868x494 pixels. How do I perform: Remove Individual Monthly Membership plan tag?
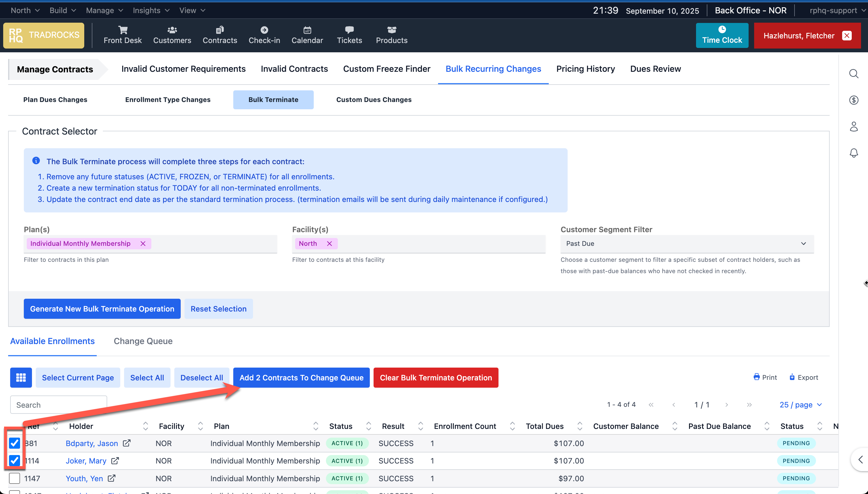[x=143, y=244]
